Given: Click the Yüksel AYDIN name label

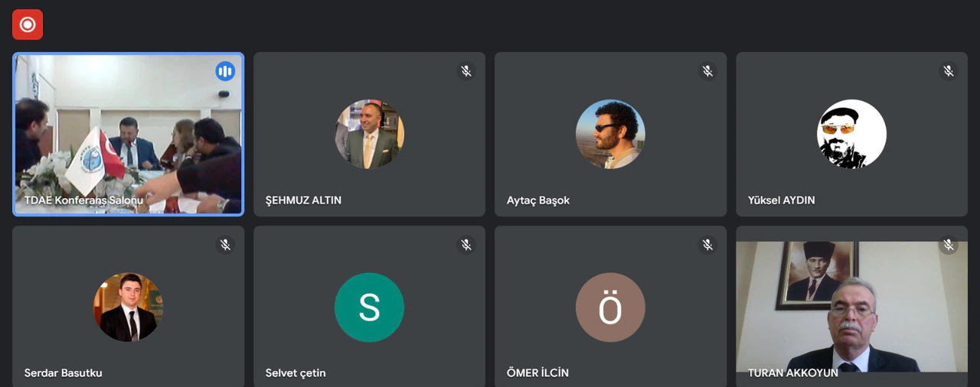Looking at the screenshot, I should tap(781, 200).
